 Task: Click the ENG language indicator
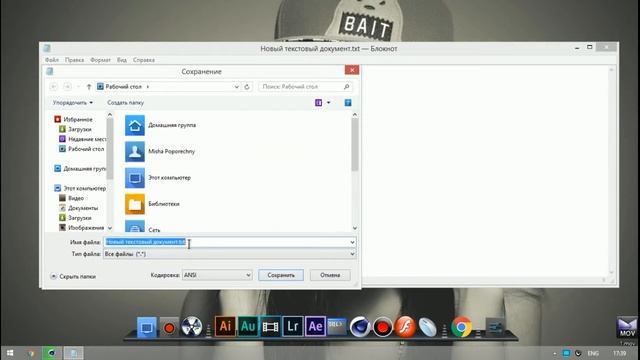coord(593,353)
